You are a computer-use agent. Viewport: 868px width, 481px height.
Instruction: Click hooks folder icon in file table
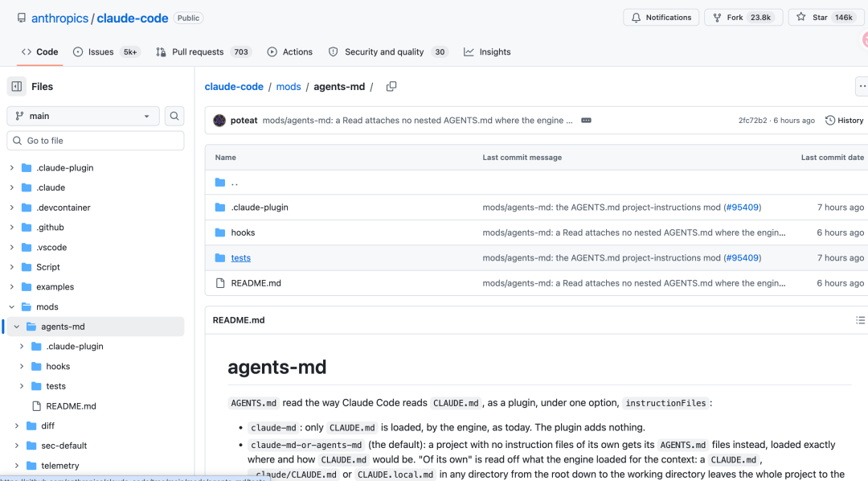(x=219, y=232)
